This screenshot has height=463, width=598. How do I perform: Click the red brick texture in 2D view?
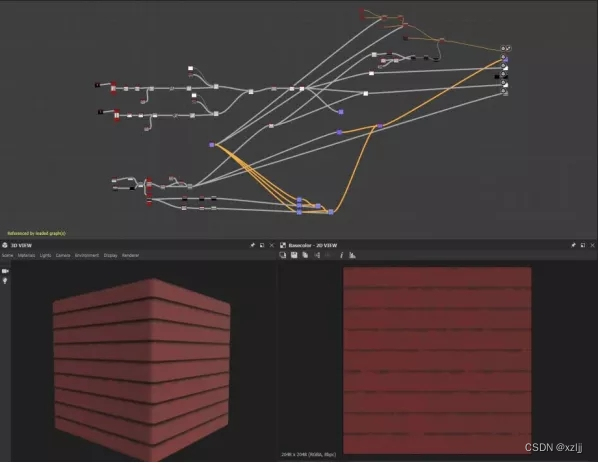(x=437, y=360)
